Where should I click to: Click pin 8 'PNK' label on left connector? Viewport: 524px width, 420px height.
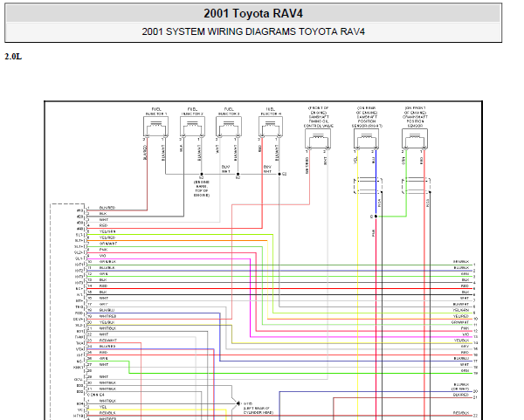103,250
